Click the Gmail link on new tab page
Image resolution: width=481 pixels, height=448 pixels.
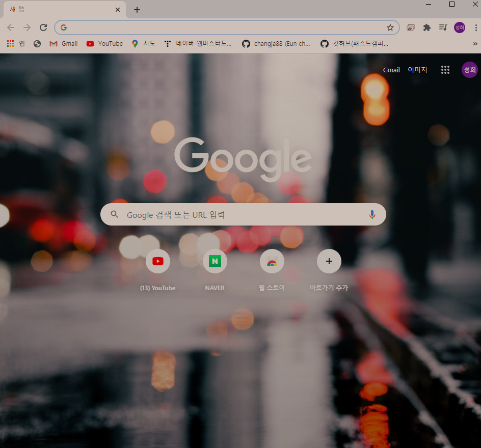[391, 70]
